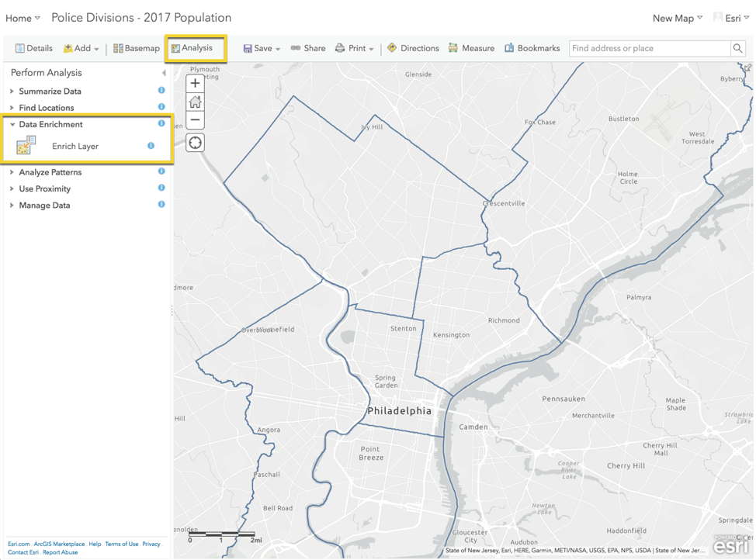Open the Report Abuse link
Image resolution: width=756 pixels, height=560 pixels.
pos(61,552)
